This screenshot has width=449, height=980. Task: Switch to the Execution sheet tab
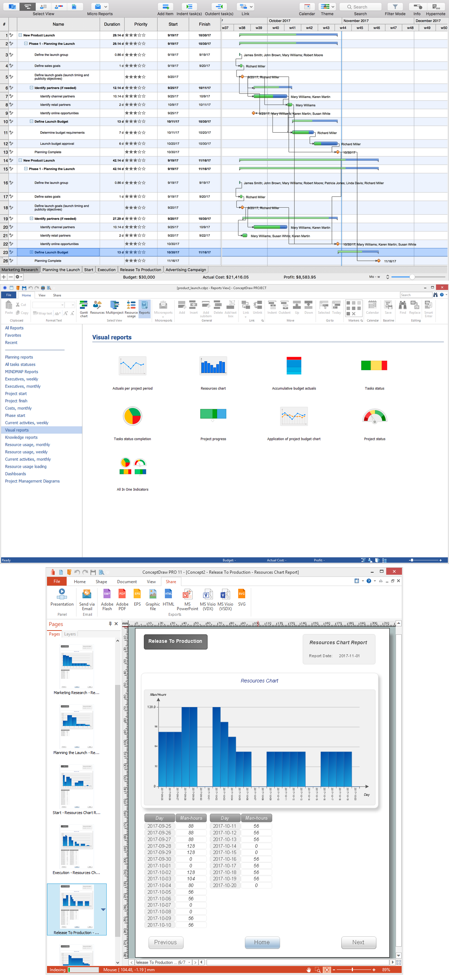(106, 270)
